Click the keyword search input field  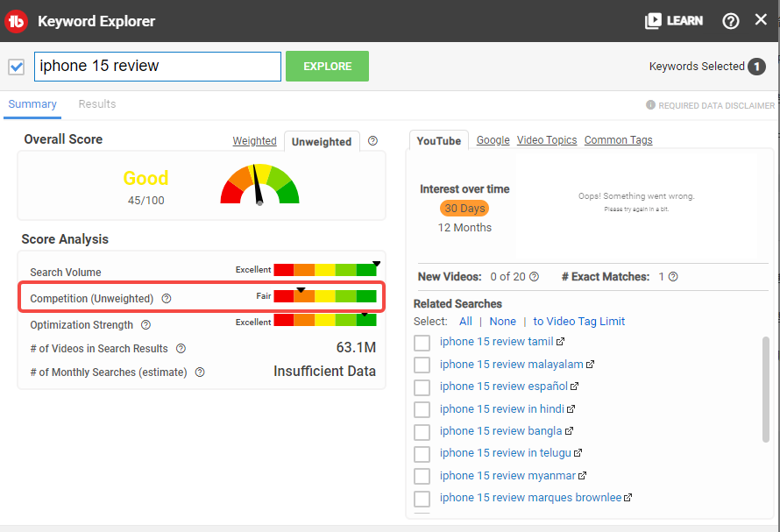(158, 67)
